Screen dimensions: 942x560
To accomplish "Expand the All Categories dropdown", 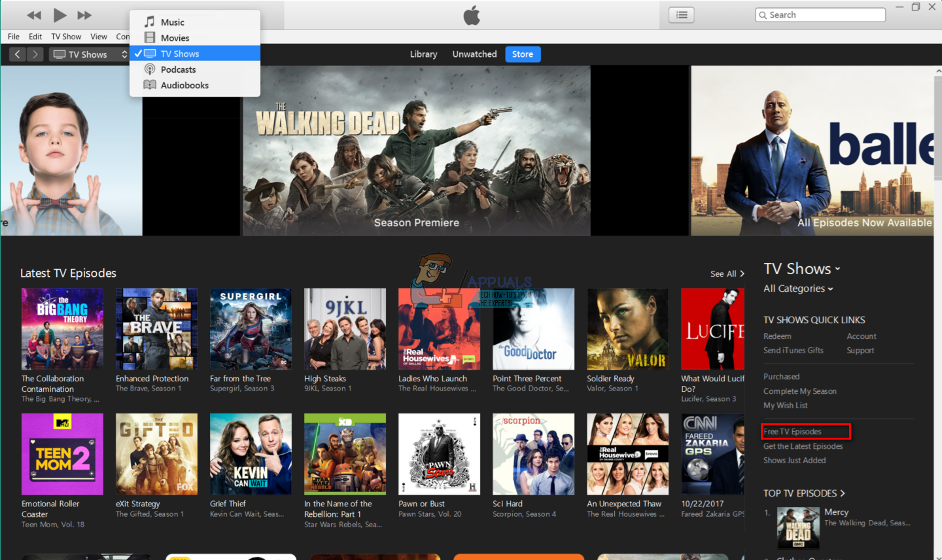I will coord(798,289).
